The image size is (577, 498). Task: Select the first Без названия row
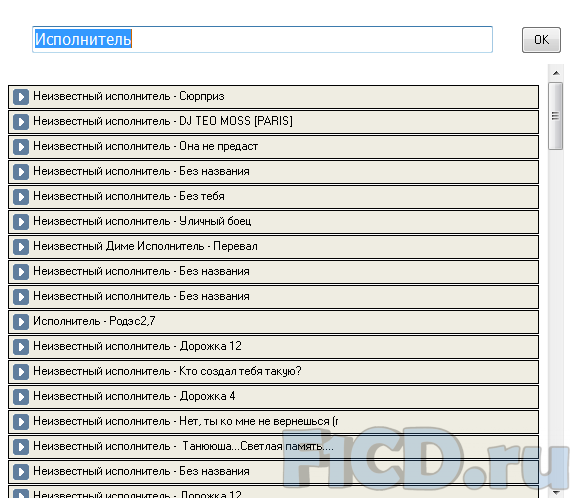tap(273, 172)
